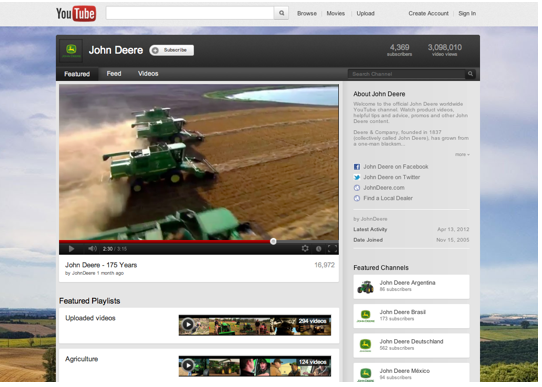Click the Twitter bird icon
The width and height of the screenshot is (542, 387).
click(x=357, y=177)
